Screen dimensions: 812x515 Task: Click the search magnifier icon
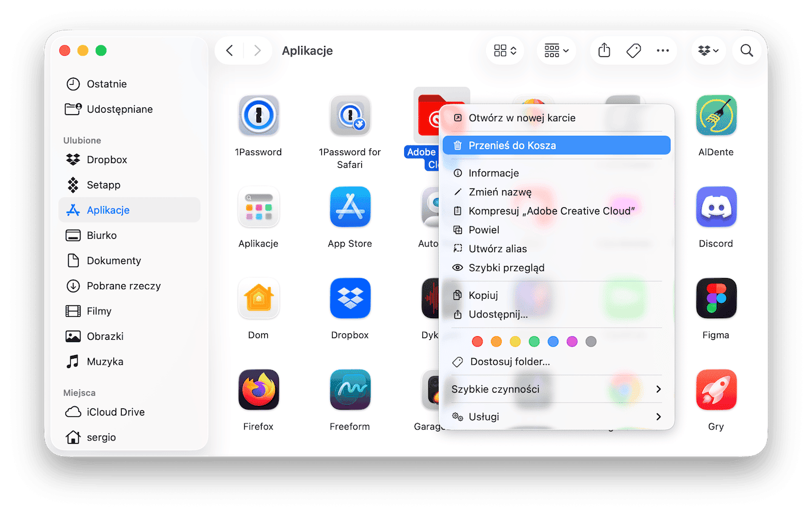[x=747, y=51]
